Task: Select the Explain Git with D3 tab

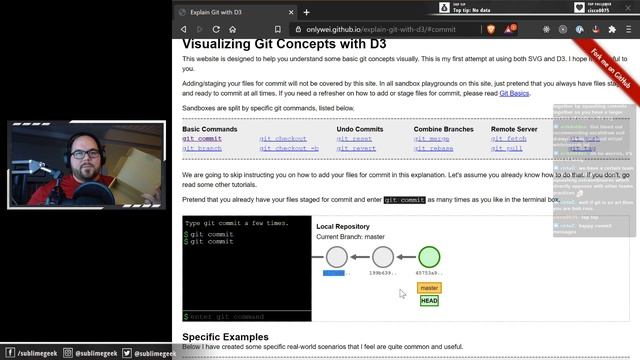Action: tap(235, 12)
